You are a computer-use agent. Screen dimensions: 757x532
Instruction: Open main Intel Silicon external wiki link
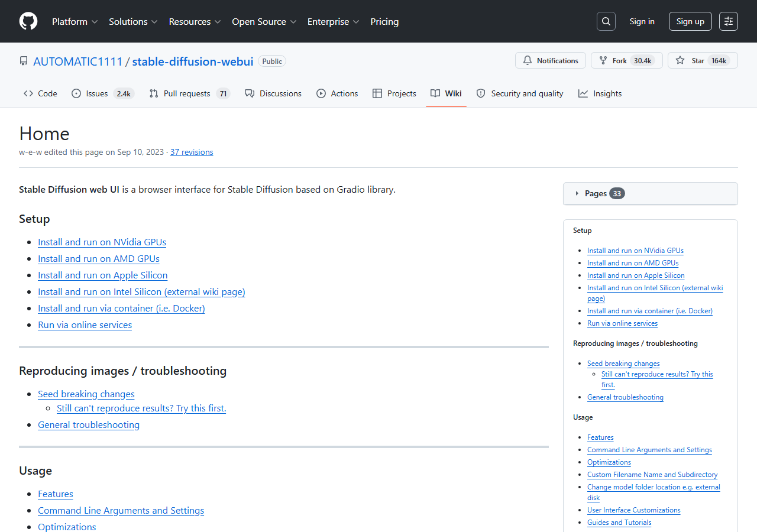coord(141,292)
